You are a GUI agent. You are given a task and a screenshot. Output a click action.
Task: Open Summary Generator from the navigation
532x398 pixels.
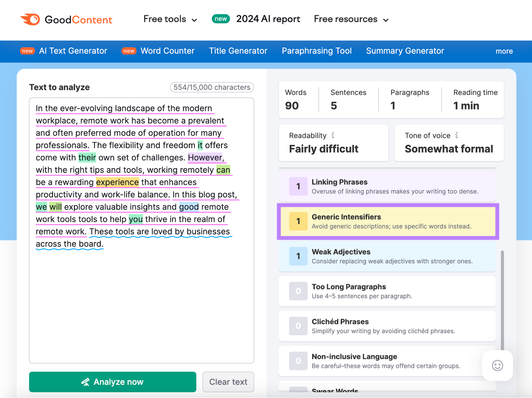[x=405, y=51]
